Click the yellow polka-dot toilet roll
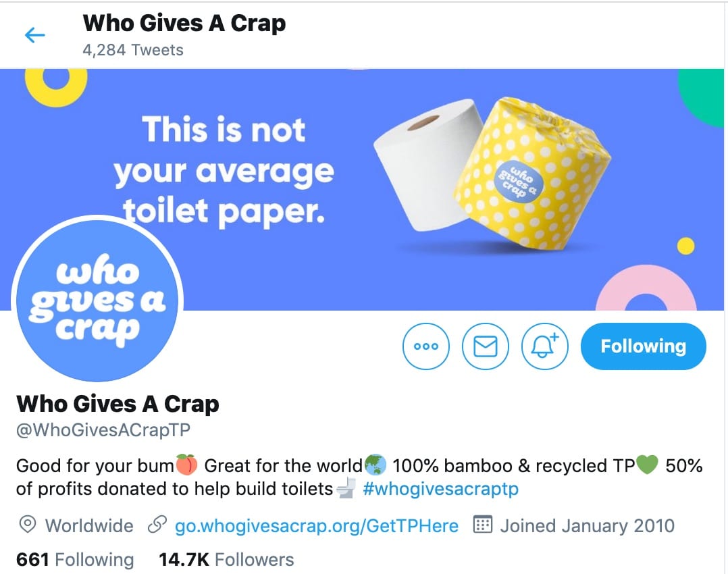 (x=532, y=173)
